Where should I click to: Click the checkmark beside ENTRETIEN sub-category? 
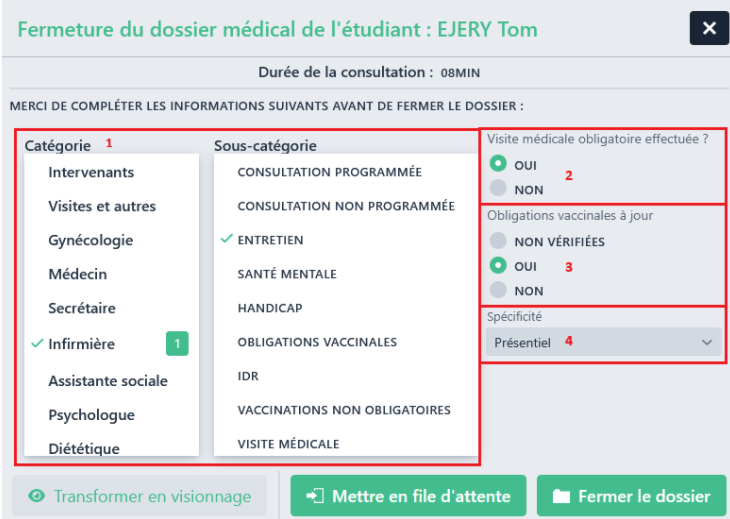[x=227, y=240]
